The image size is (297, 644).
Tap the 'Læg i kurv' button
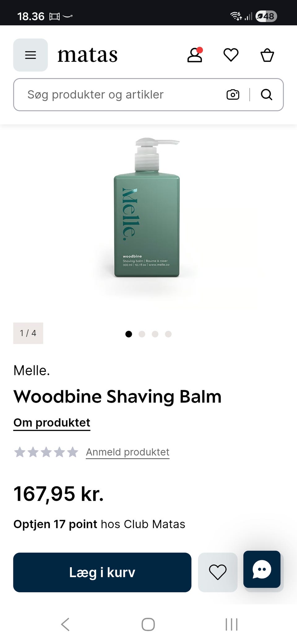point(102,572)
